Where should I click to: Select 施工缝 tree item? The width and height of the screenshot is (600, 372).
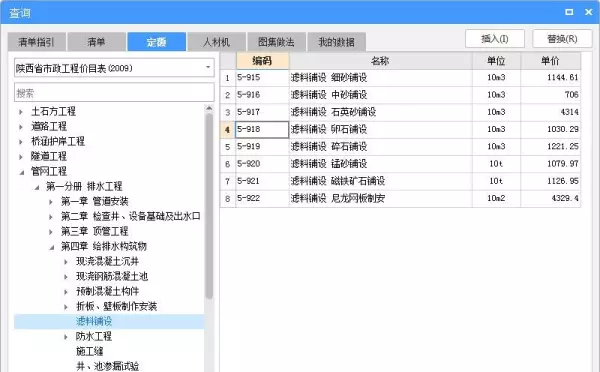click(x=90, y=351)
